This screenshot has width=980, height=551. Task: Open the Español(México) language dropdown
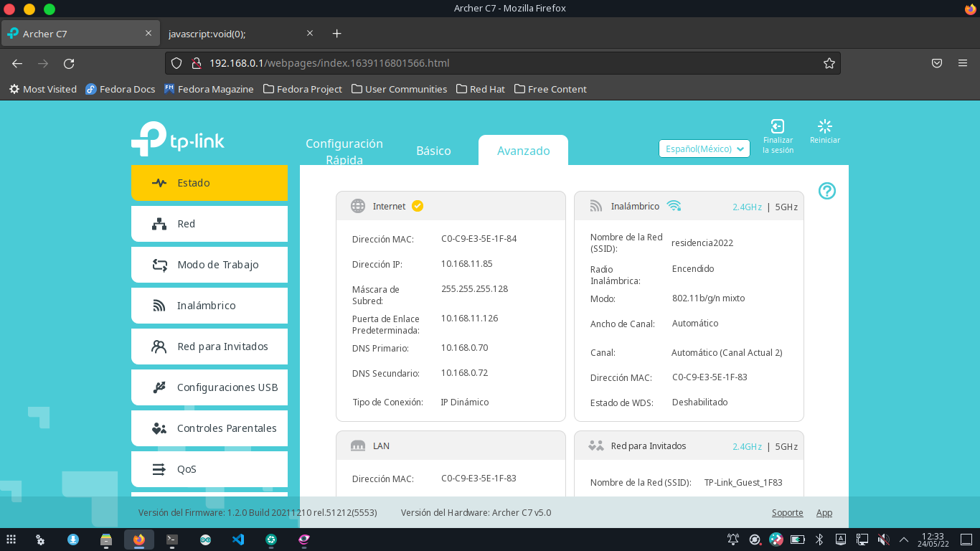(705, 149)
